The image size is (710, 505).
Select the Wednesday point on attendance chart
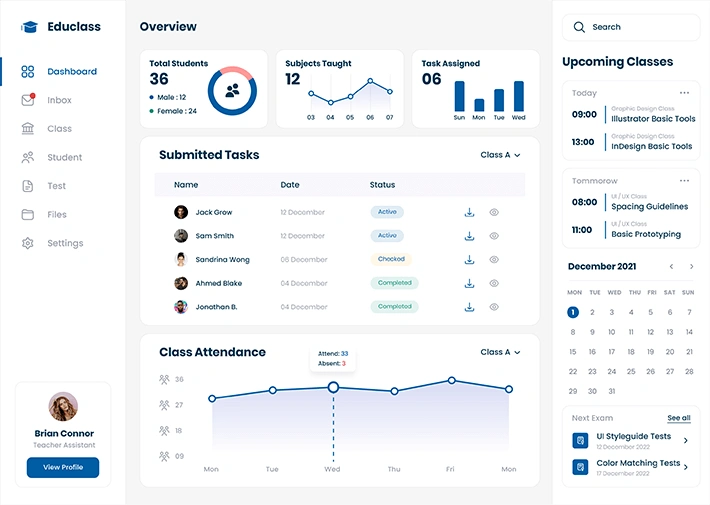click(x=333, y=387)
